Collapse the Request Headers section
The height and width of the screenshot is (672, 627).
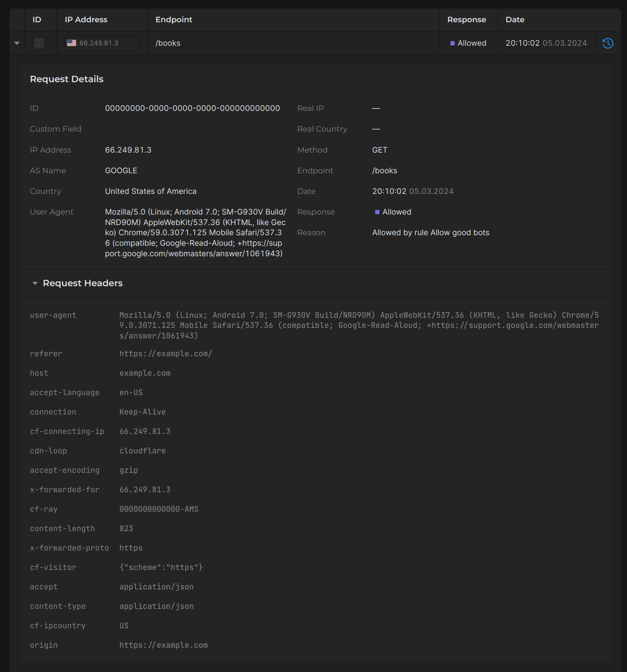coord(35,283)
